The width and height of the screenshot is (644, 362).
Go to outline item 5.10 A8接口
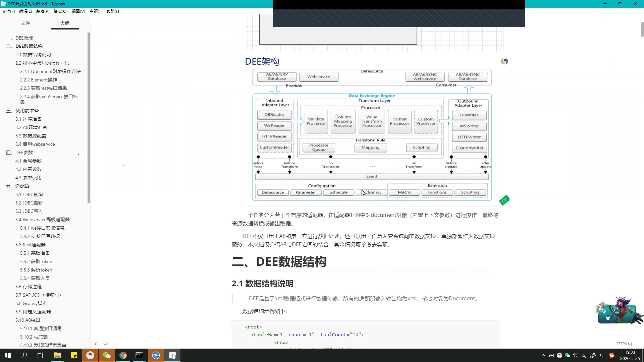point(28,320)
